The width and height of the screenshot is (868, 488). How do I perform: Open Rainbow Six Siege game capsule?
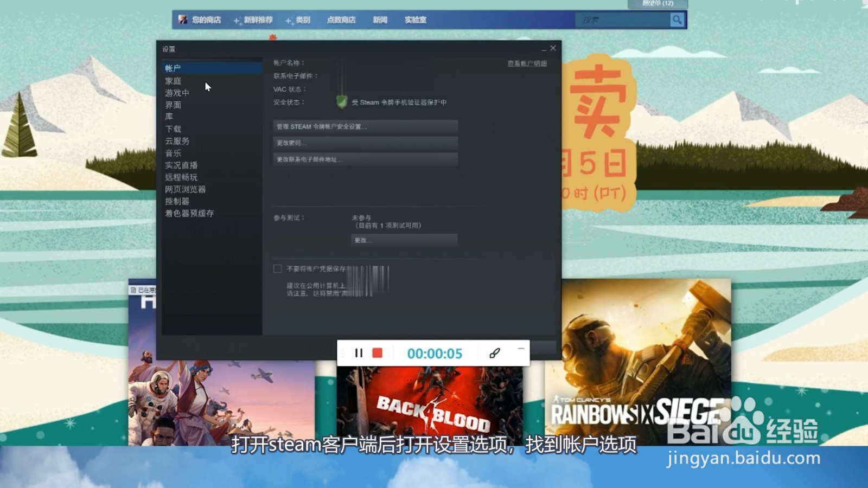pos(638,362)
